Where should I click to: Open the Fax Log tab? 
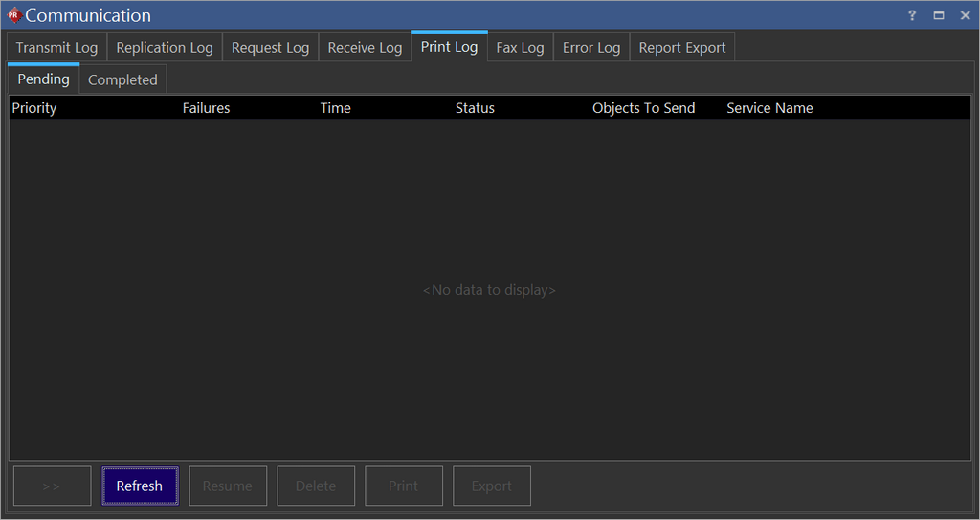click(x=520, y=48)
